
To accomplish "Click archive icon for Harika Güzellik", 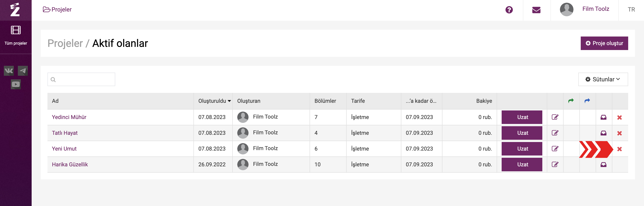I will [x=603, y=165].
